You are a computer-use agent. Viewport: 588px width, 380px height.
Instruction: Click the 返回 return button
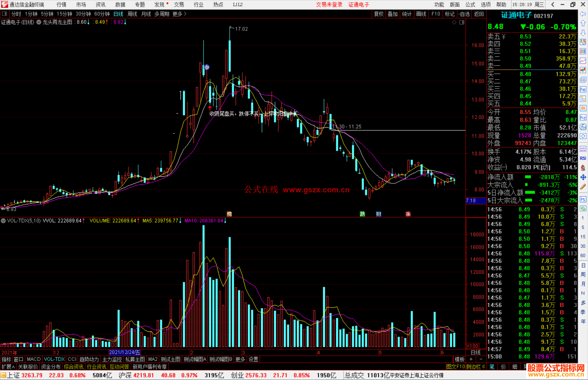[x=479, y=14]
